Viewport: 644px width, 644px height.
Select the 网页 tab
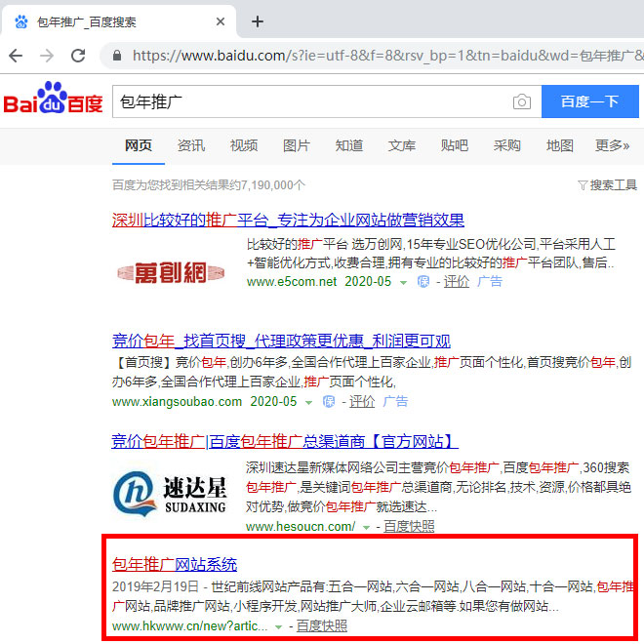coord(139,145)
